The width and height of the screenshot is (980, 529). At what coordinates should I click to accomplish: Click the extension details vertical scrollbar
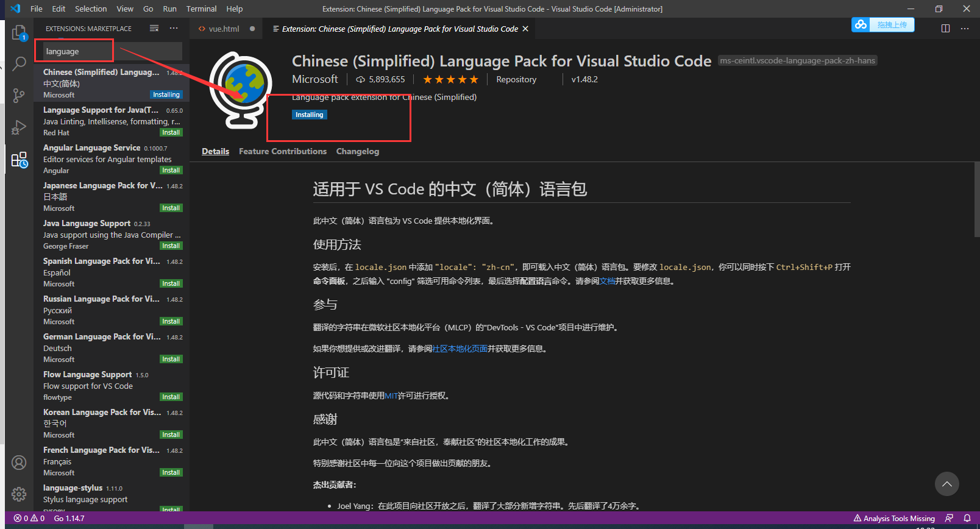click(976, 200)
